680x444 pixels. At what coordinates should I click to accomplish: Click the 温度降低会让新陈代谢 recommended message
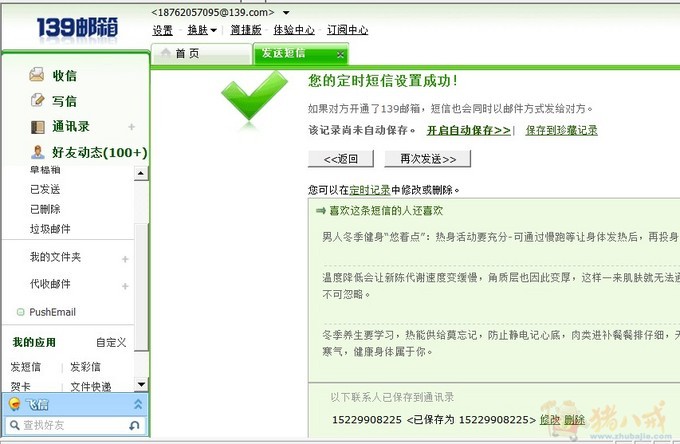point(501,286)
